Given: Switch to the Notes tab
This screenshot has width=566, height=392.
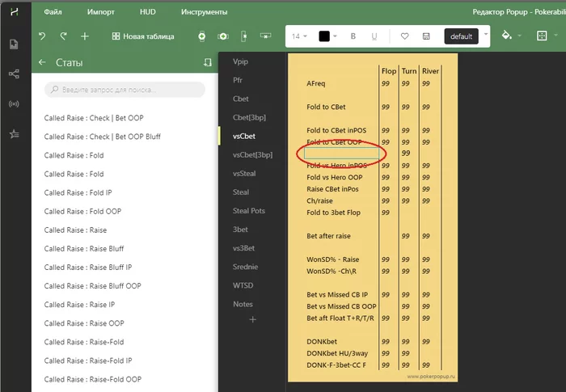Looking at the screenshot, I should click(243, 304).
